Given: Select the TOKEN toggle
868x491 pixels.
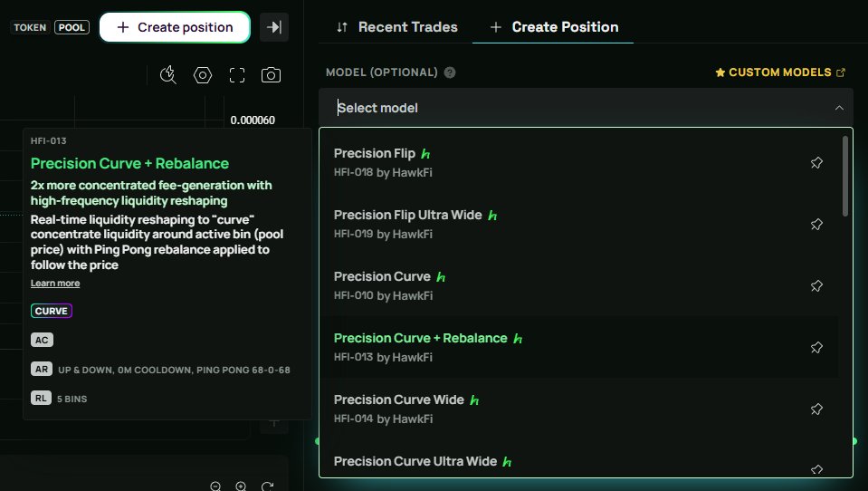Looking at the screenshot, I should click(30, 27).
